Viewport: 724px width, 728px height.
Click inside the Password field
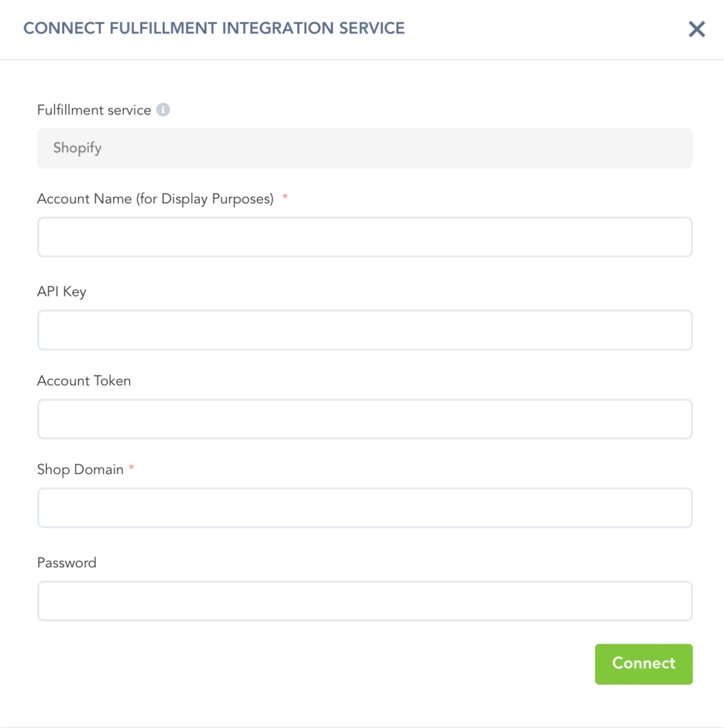click(x=364, y=601)
